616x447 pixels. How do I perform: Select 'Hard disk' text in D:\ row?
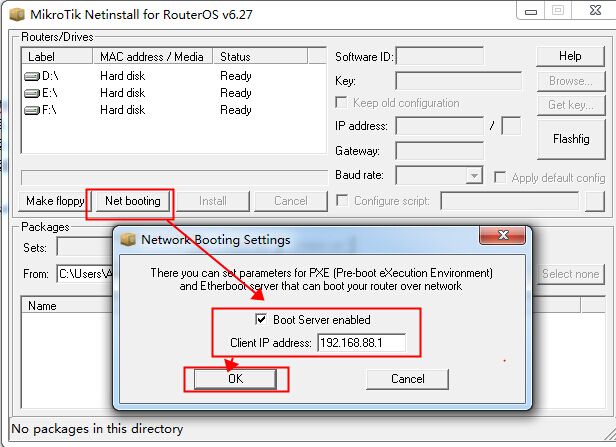click(x=123, y=76)
